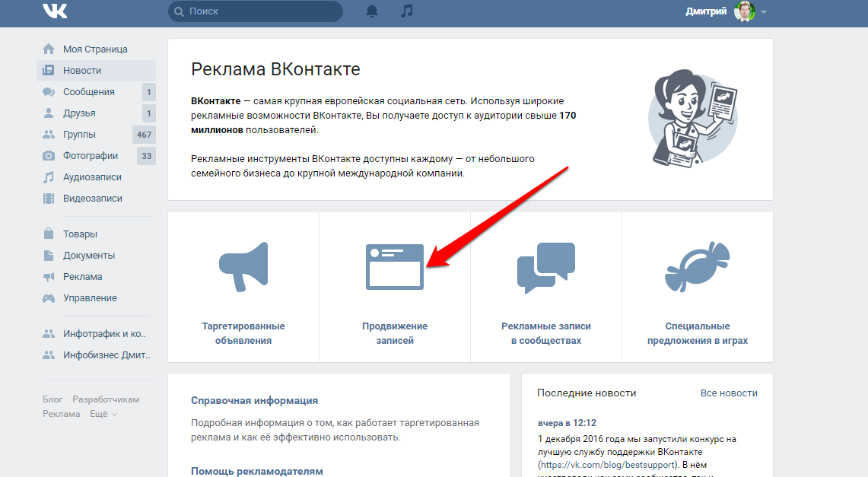Image resolution: width=868 pixels, height=477 pixels.
Task: Open the music note player icon
Action: pyautogui.click(x=407, y=11)
